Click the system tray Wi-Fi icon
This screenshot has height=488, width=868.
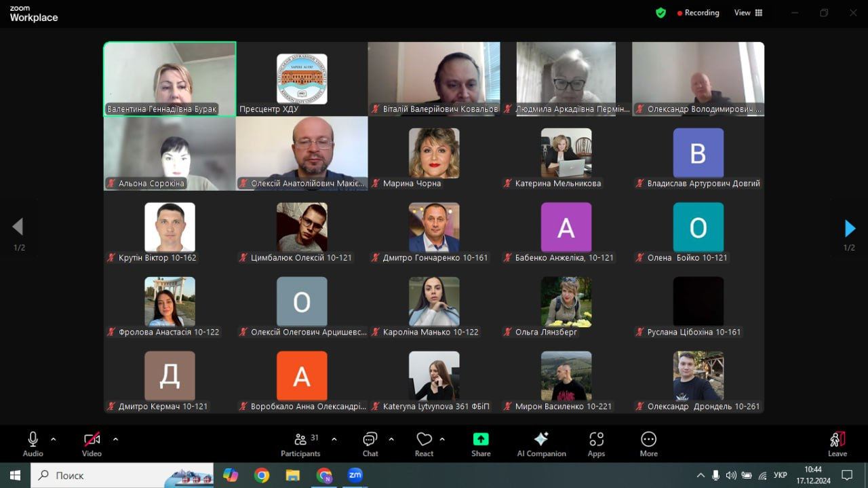[x=762, y=475]
